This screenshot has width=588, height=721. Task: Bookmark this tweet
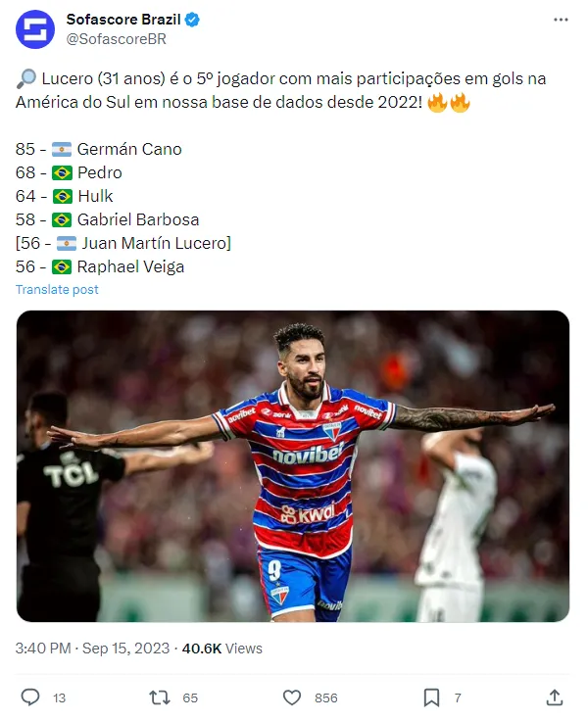pyautogui.click(x=431, y=697)
